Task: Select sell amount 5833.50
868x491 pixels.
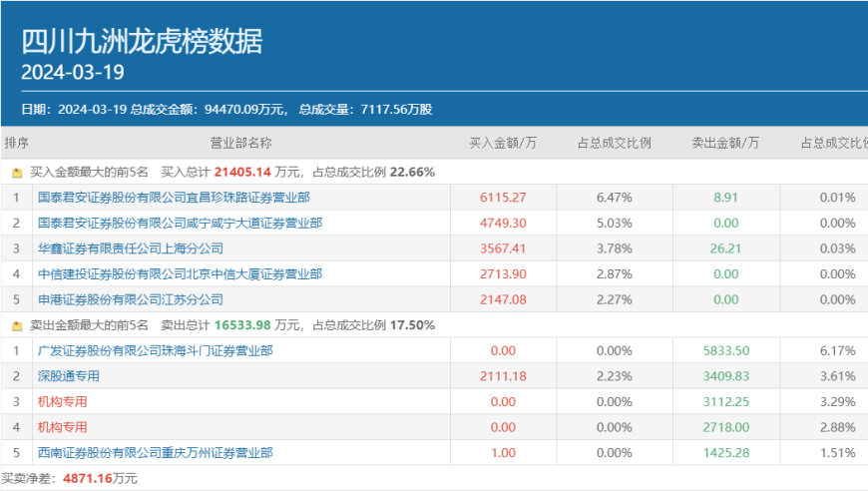Action: (726, 351)
